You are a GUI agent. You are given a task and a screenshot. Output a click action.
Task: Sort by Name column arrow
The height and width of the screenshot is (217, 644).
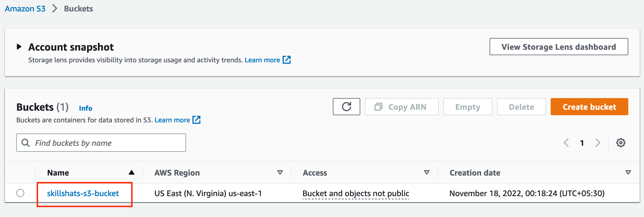pos(131,172)
